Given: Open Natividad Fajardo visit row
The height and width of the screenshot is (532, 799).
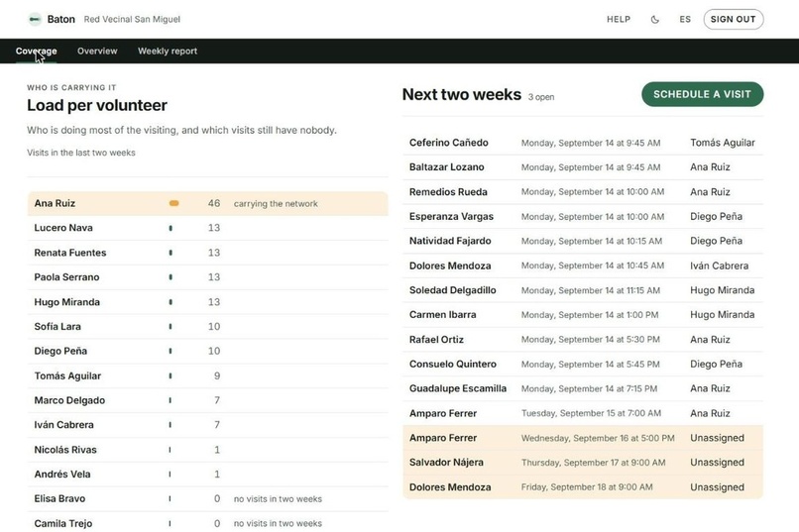Looking at the screenshot, I should click(583, 241).
